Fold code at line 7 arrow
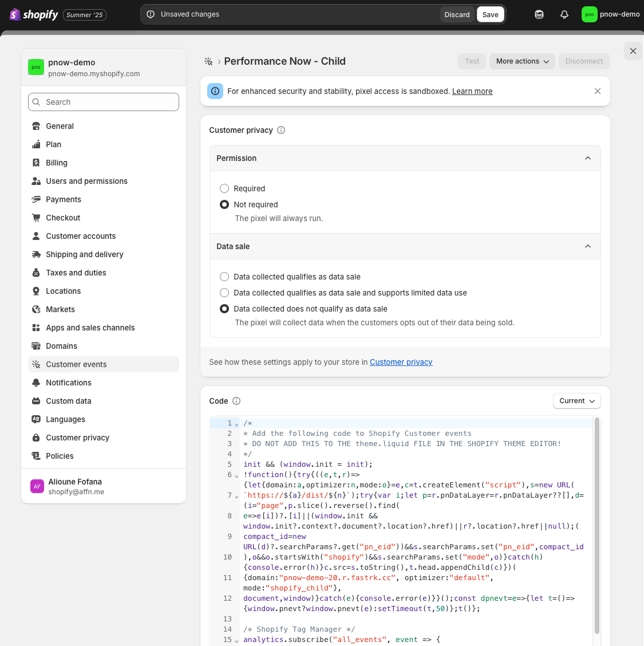 point(236,497)
